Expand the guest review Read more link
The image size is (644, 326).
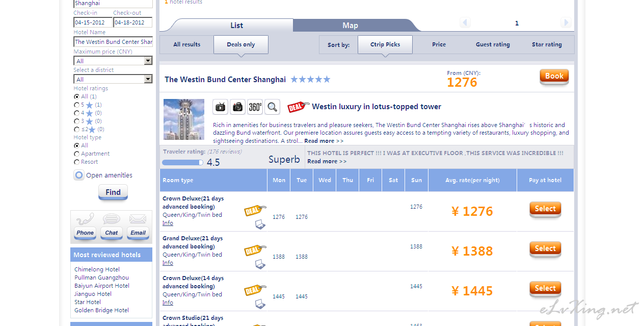tap(327, 161)
